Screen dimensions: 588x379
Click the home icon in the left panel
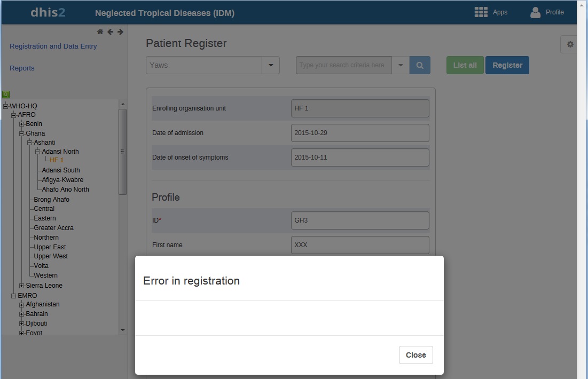100,32
